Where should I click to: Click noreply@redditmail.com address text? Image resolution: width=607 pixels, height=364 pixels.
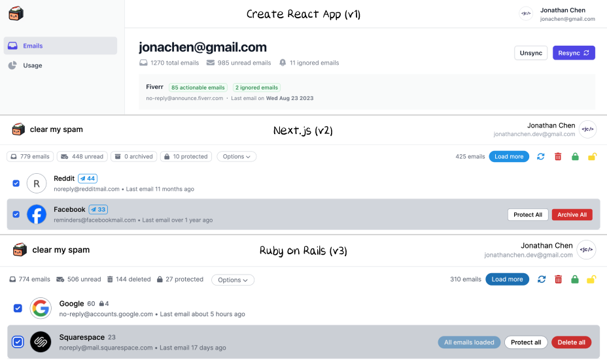point(87,189)
